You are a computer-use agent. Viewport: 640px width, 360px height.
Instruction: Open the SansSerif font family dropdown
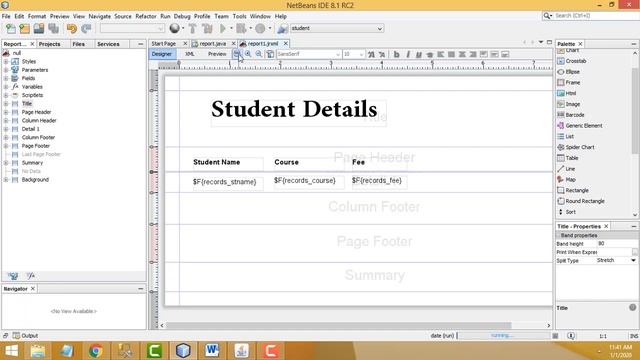coord(309,54)
